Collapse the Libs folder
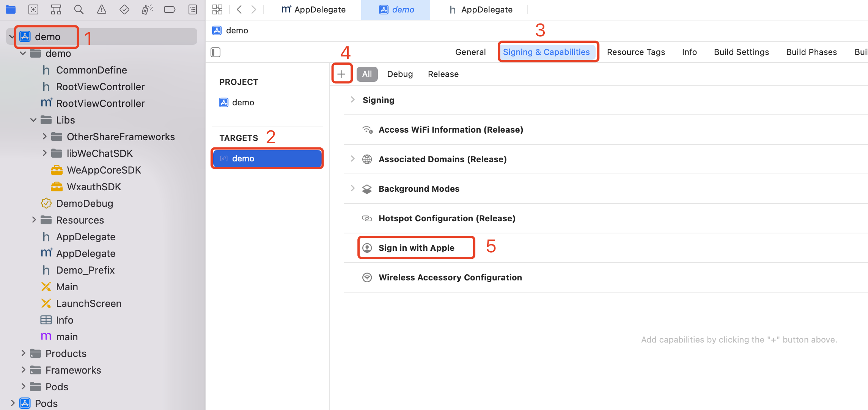The width and height of the screenshot is (868, 410). [33, 120]
